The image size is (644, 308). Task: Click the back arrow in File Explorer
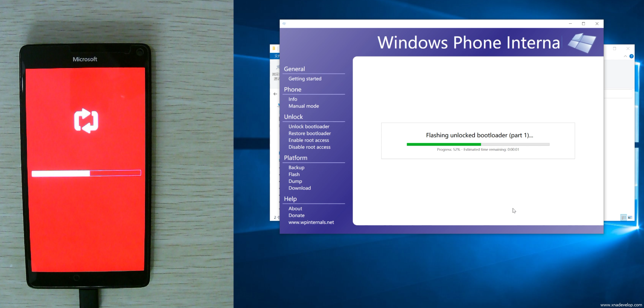point(275,94)
